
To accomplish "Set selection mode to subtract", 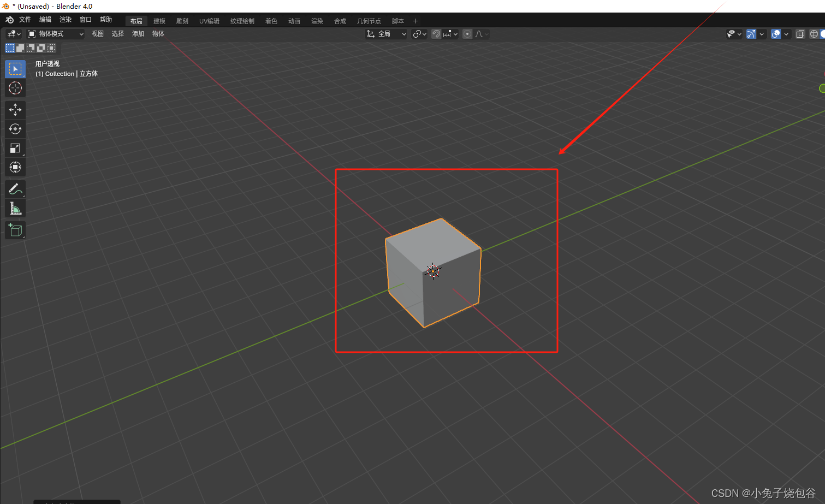I will coord(31,48).
